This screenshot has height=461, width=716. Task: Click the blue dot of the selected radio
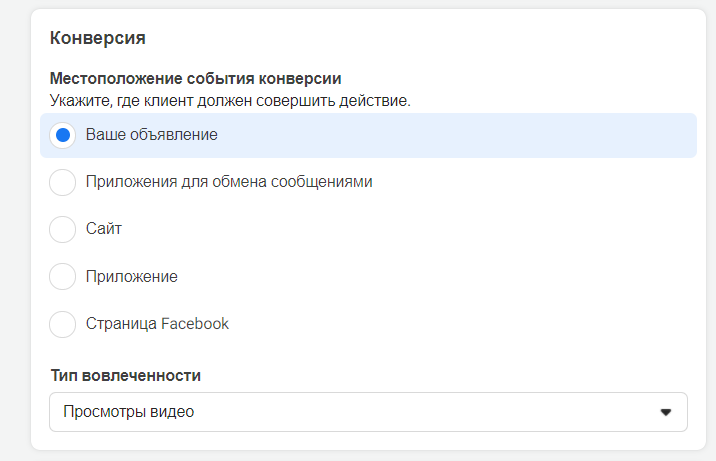[x=63, y=135]
